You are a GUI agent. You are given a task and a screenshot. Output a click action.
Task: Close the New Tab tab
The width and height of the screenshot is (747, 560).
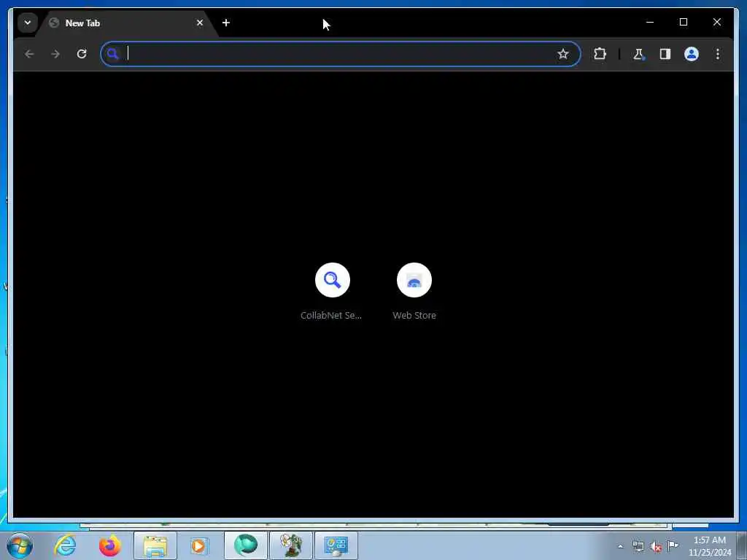point(200,23)
